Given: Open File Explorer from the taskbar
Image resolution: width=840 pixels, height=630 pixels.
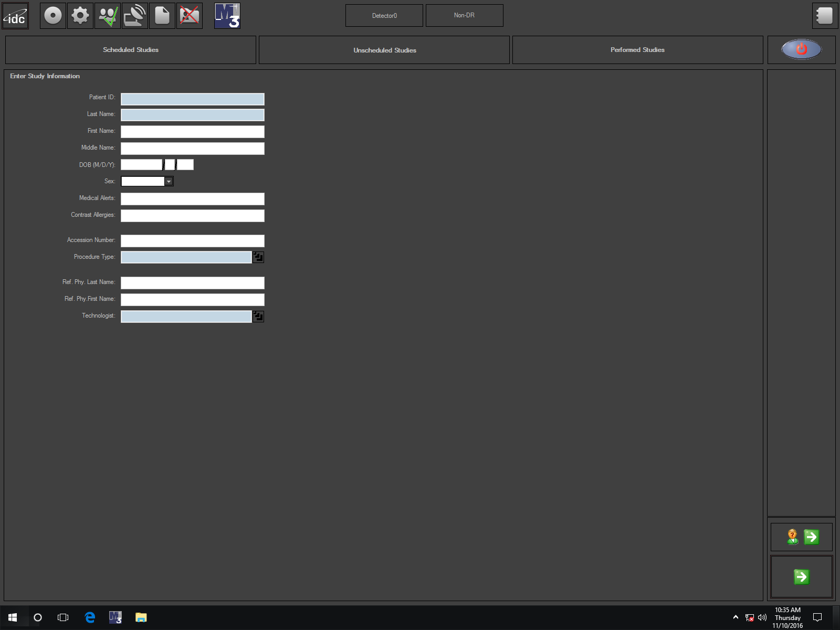Looking at the screenshot, I should (x=141, y=617).
